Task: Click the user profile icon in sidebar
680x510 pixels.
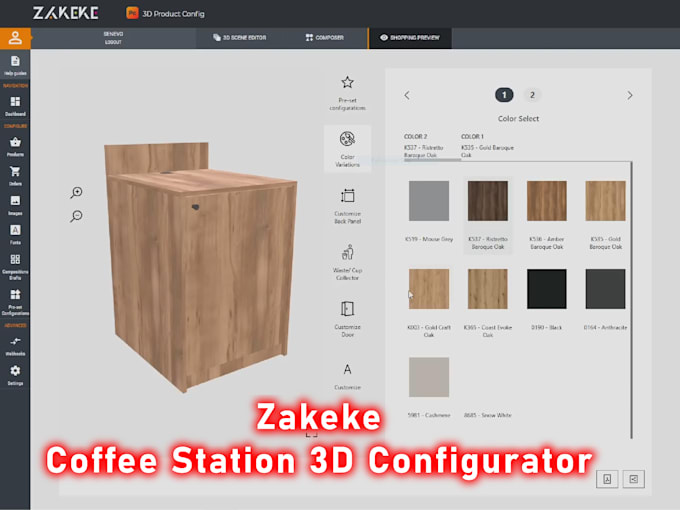Action: [x=15, y=38]
